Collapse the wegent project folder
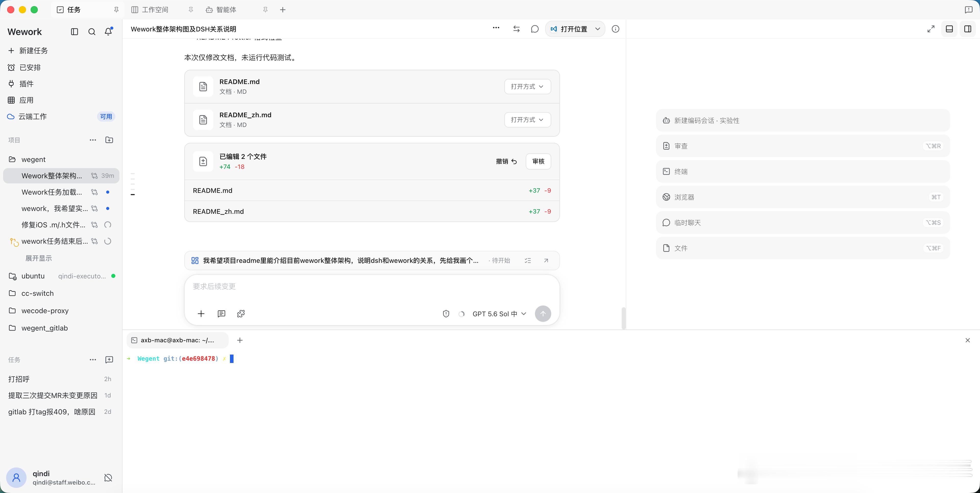980x493 pixels. click(61, 159)
